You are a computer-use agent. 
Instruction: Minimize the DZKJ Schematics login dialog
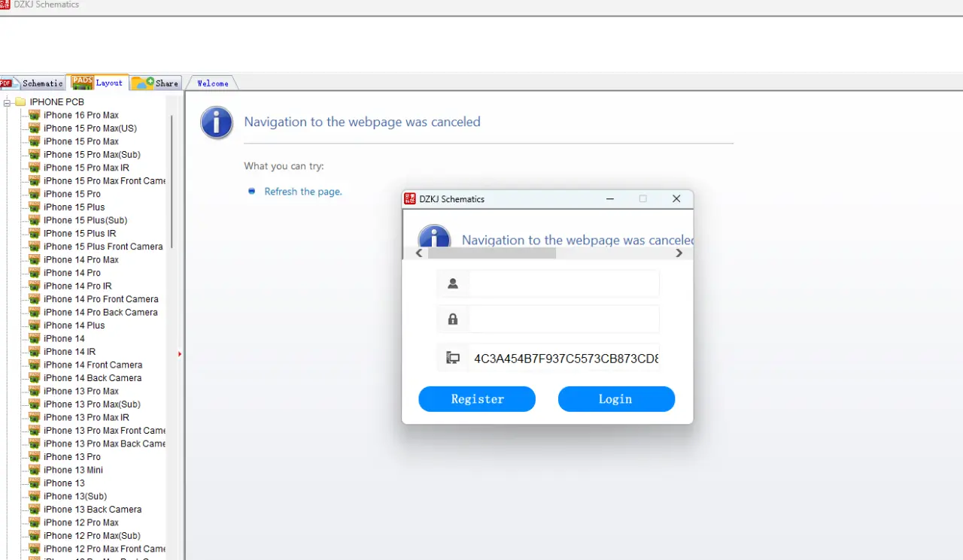(610, 199)
